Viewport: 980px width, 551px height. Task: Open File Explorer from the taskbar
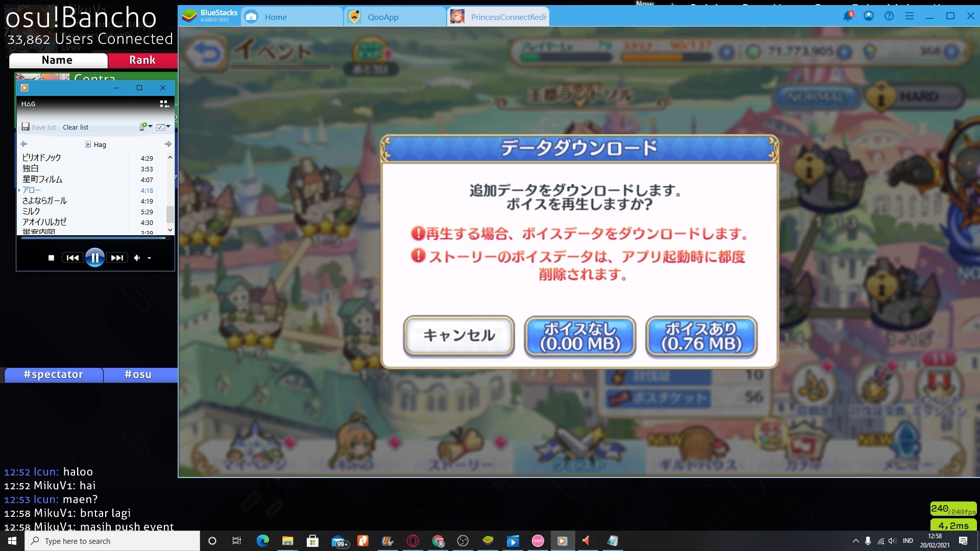(x=287, y=541)
